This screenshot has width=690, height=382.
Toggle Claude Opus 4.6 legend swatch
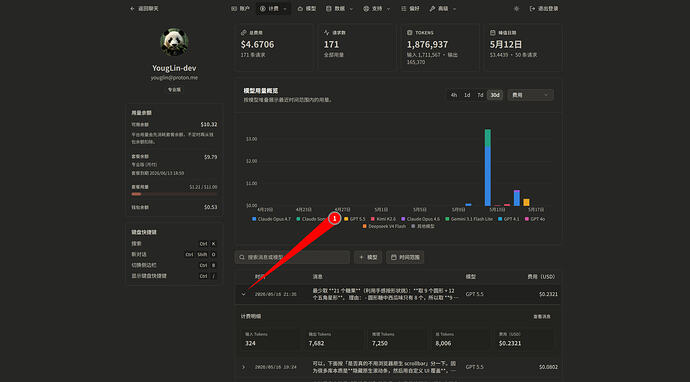(x=403, y=219)
